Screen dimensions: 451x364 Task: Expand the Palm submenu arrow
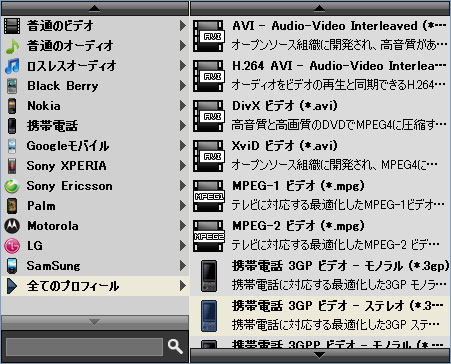click(x=182, y=206)
